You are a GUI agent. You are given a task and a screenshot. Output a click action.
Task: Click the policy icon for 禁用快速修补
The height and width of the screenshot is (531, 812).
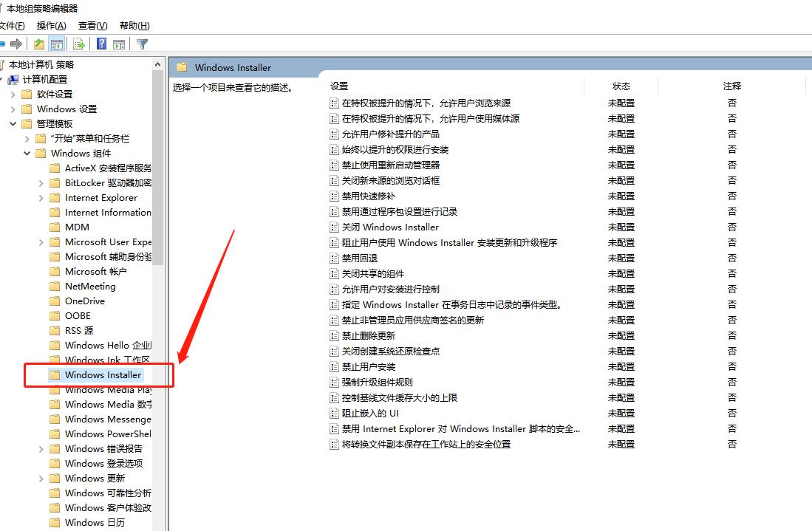[334, 196]
